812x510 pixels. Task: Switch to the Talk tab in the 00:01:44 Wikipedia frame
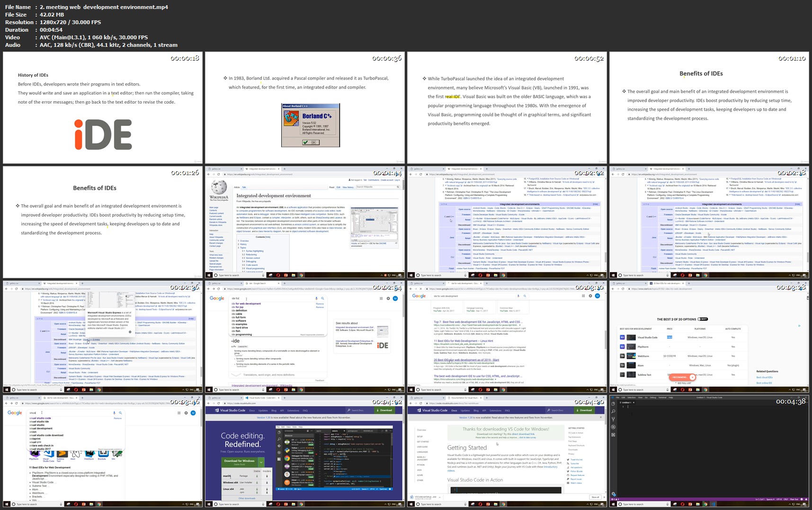(x=244, y=187)
